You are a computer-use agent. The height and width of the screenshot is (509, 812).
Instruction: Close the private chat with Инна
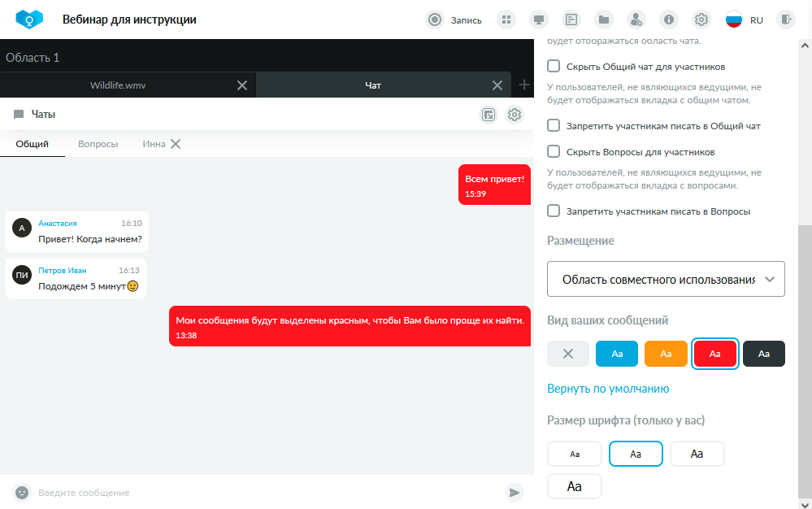pyautogui.click(x=176, y=144)
